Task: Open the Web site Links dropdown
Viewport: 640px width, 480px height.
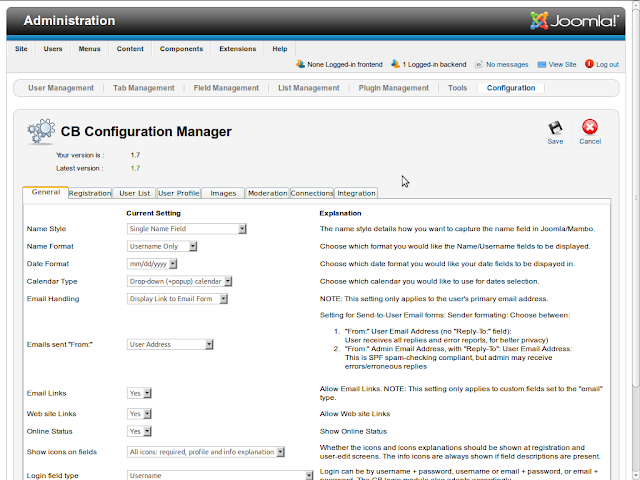Action: point(139,414)
